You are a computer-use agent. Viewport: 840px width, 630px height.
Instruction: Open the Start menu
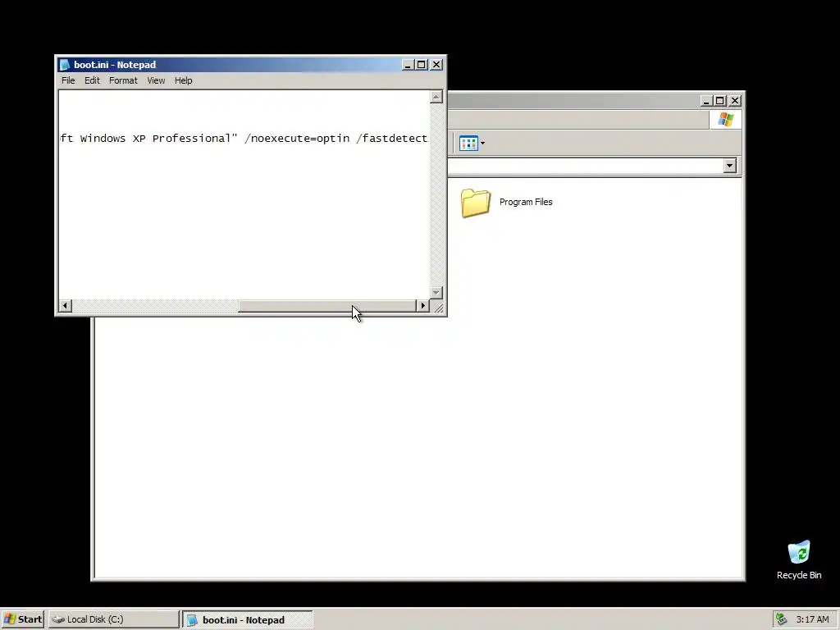coord(22,619)
